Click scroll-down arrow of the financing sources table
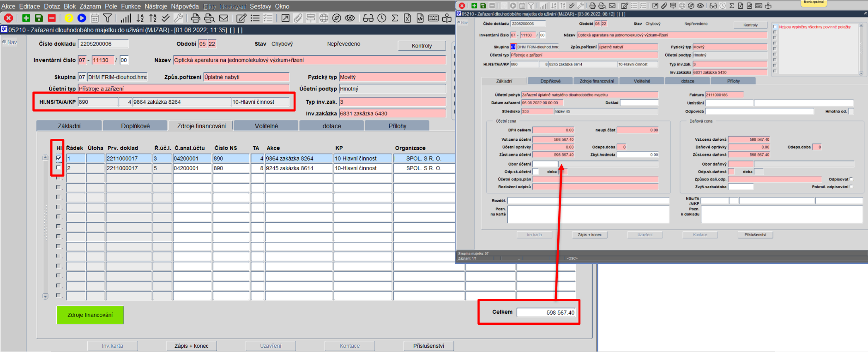 click(45, 296)
